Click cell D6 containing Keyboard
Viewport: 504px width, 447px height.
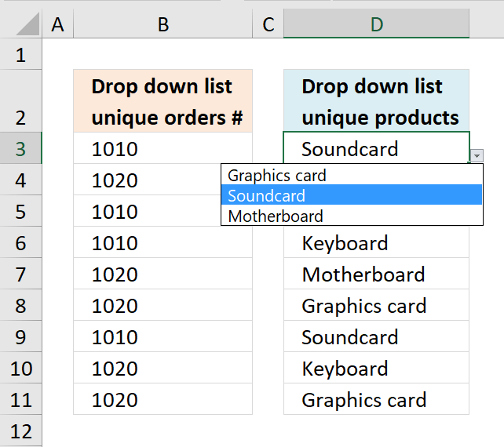(376, 242)
